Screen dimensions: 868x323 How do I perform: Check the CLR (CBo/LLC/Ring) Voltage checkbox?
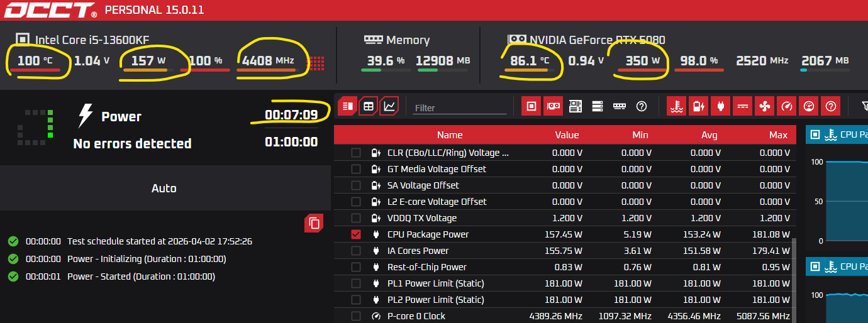[x=356, y=153]
